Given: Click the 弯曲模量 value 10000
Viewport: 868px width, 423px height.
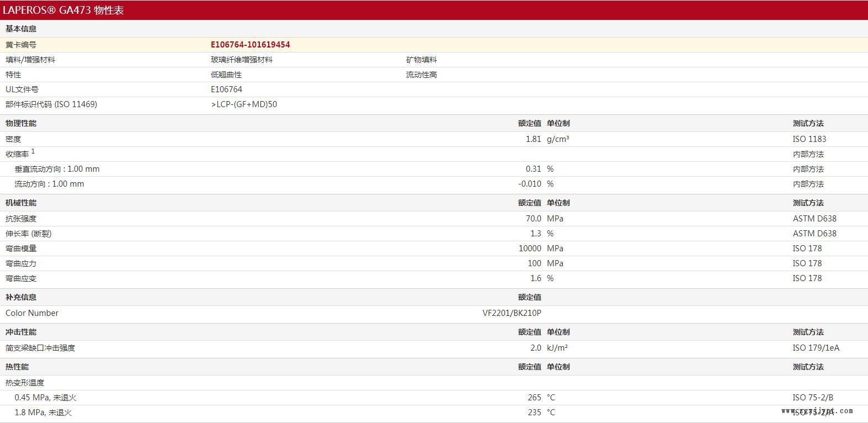Looking at the screenshot, I should [530, 248].
